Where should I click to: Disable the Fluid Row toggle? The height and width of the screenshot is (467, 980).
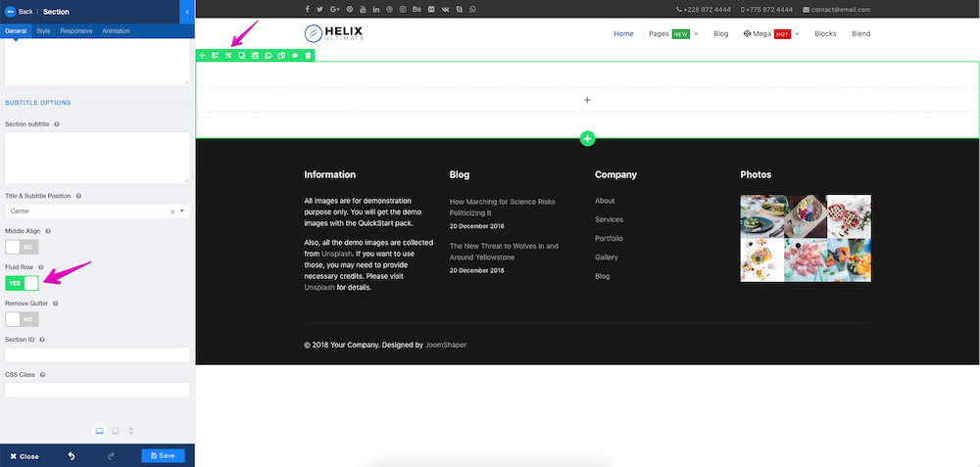tap(22, 283)
